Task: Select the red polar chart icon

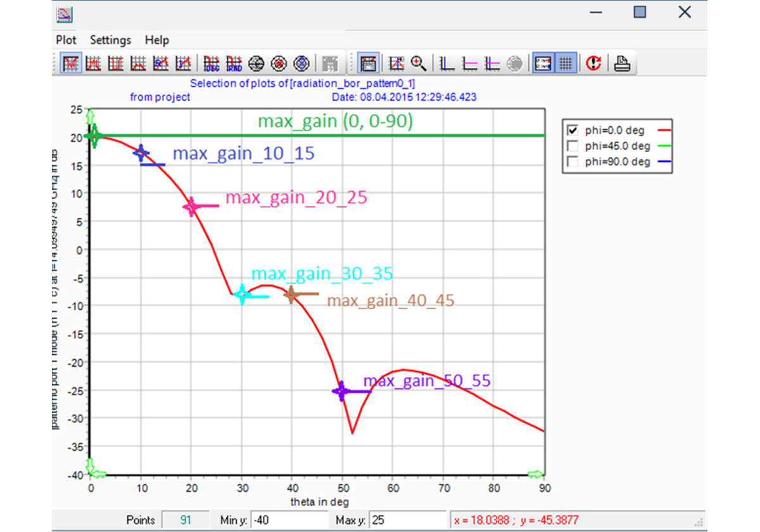Action: tap(279, 63)
